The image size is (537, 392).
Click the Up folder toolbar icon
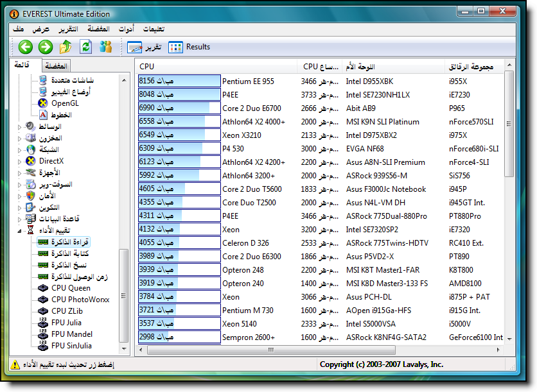pos(66,47)
